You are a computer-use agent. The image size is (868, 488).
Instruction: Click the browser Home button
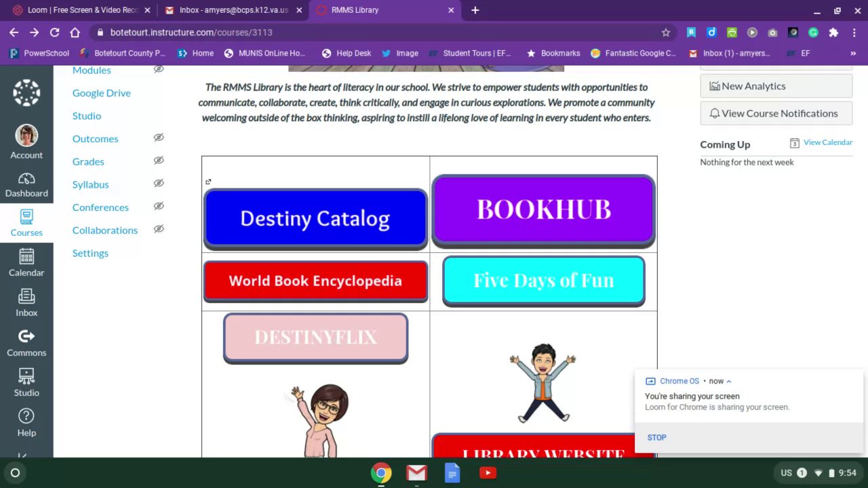75,33
